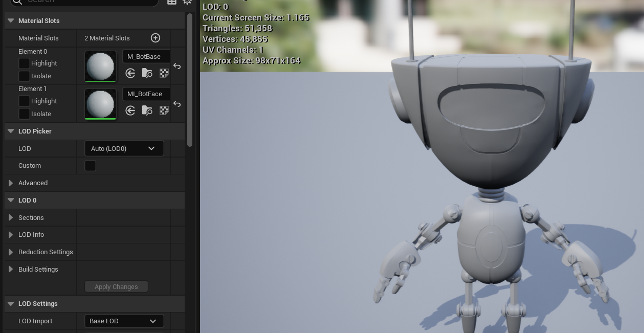Collapse the LOD Picker section
This screenshot has width=644, height=333.
[11, 131]
